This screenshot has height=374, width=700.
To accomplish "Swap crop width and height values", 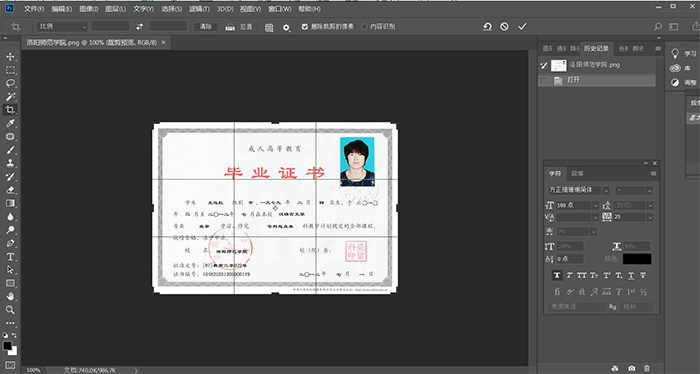I will coord(139,27).
